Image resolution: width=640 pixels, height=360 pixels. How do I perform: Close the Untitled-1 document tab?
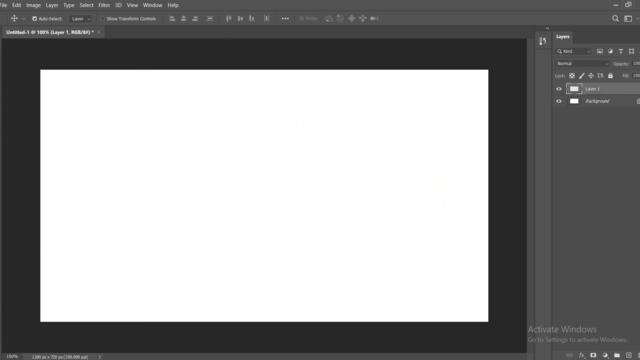pyautogui.click(x=99, y=32)
